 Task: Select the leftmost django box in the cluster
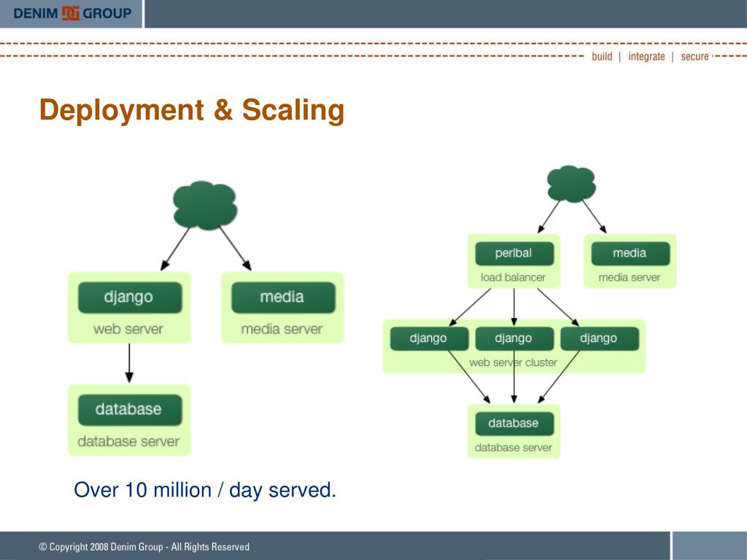tap(429, 338)
